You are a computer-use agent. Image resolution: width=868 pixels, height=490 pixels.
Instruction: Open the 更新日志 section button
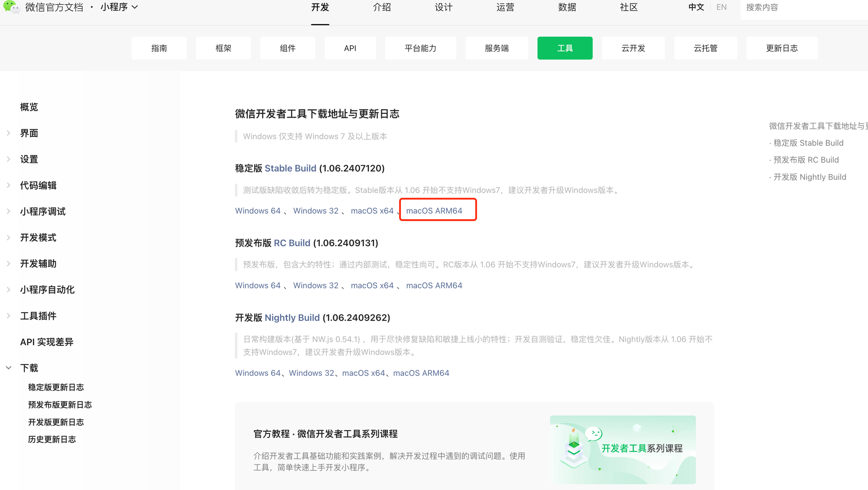click(x=782, y=48)
